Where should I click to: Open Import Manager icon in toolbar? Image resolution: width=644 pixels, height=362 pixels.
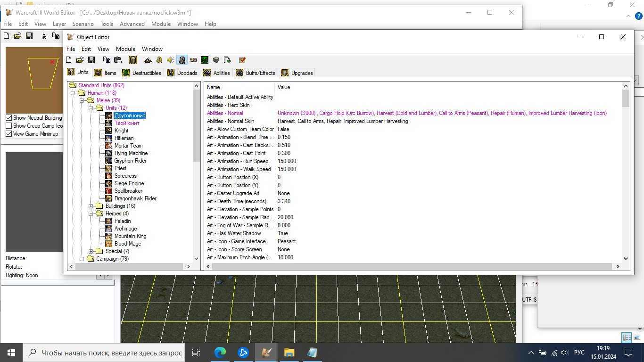(227, 60)
